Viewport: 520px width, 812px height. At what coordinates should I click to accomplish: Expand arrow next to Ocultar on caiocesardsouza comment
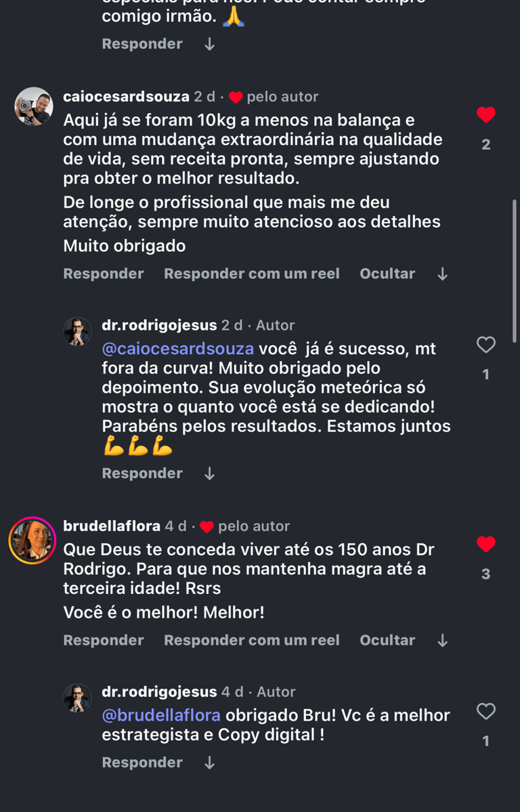(442, 274)
